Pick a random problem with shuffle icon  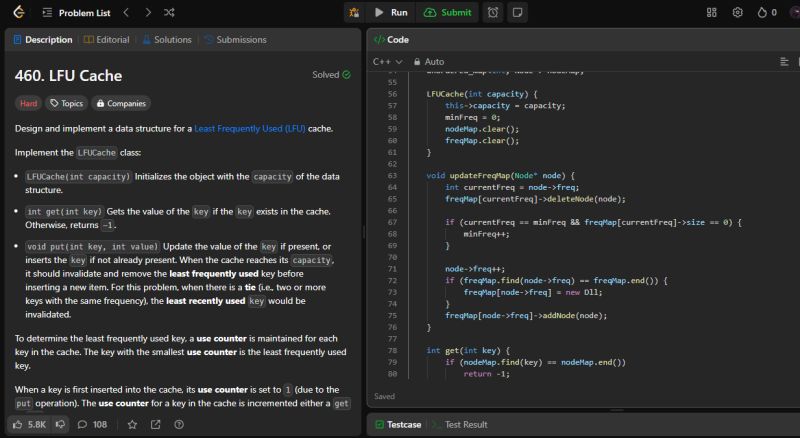[169, 13]
